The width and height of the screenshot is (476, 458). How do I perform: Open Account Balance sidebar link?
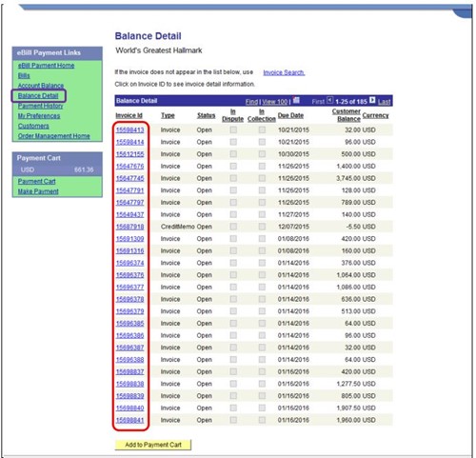click(x=41, y=86)
